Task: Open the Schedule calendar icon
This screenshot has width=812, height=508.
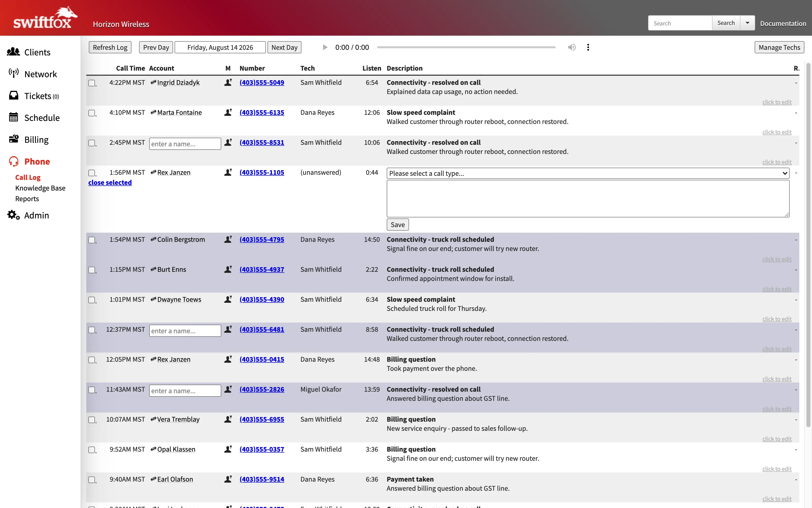Action: pos(13,117)
